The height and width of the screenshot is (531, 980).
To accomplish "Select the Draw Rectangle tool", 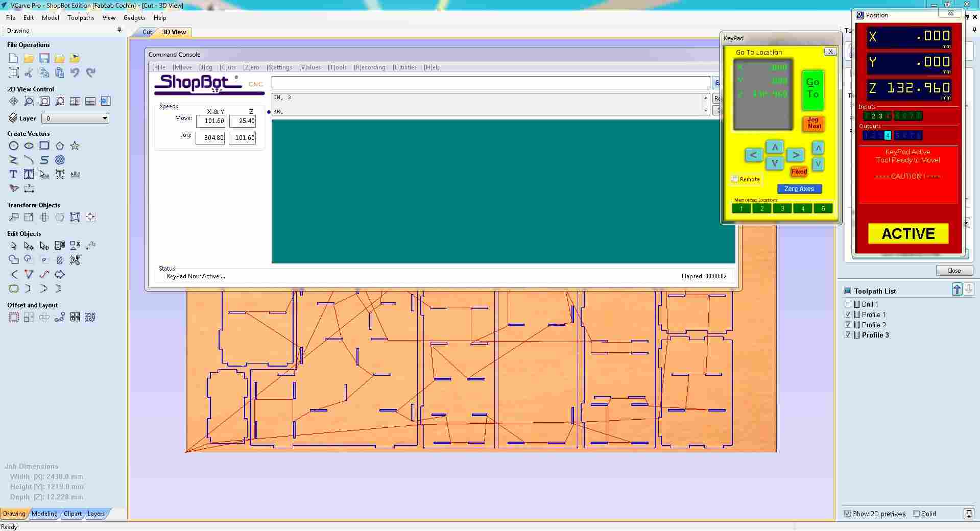I will [44, 146].
